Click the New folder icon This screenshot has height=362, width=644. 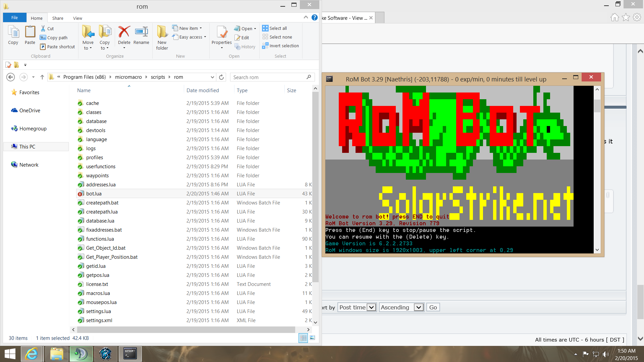tap(162, 33)
